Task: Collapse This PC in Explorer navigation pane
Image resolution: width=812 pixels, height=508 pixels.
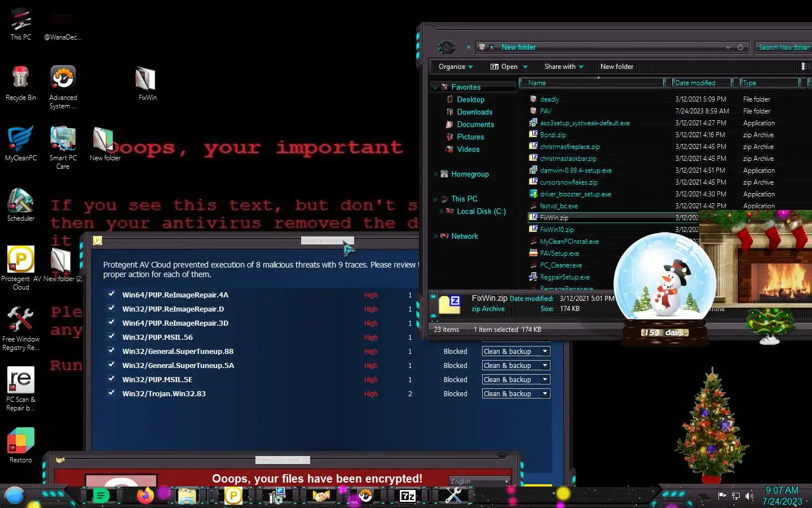Action: point(435,199)
